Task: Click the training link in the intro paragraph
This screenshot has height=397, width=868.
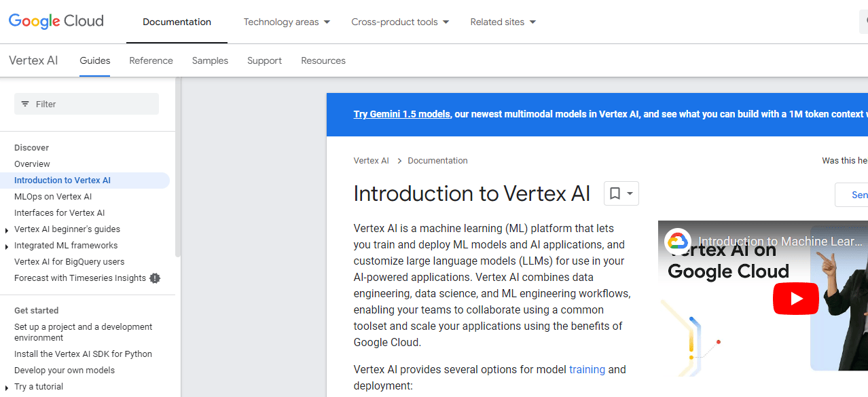Action: [587, 369]
